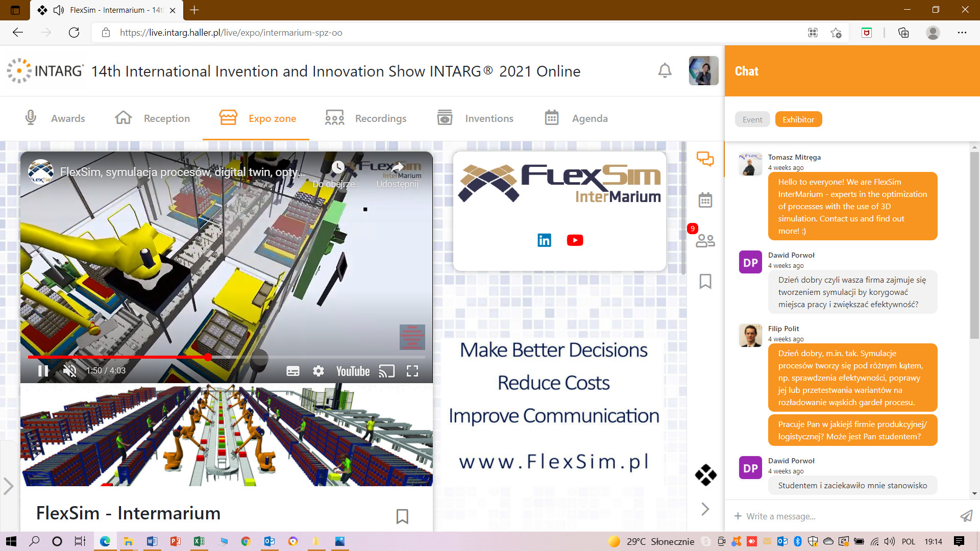Click the four-diamond logo icon
The height and width of the screenshot is (551, 980).
(705, 475)
